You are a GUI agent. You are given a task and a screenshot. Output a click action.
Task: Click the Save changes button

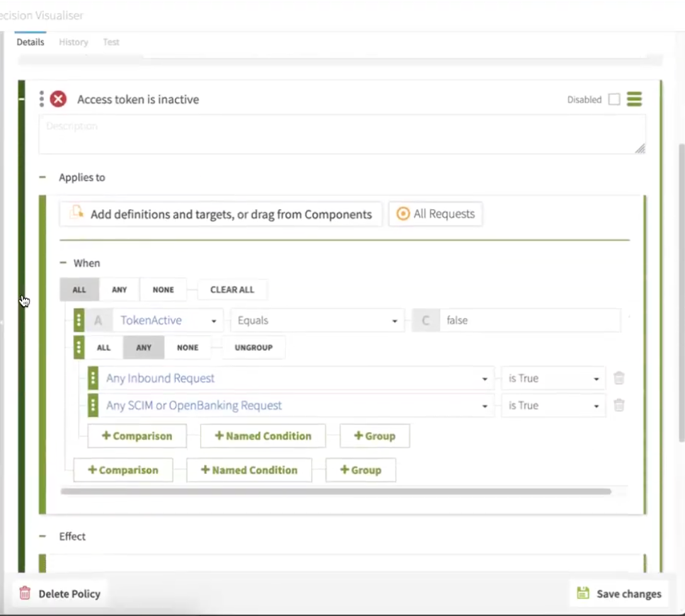coord(620,593)
